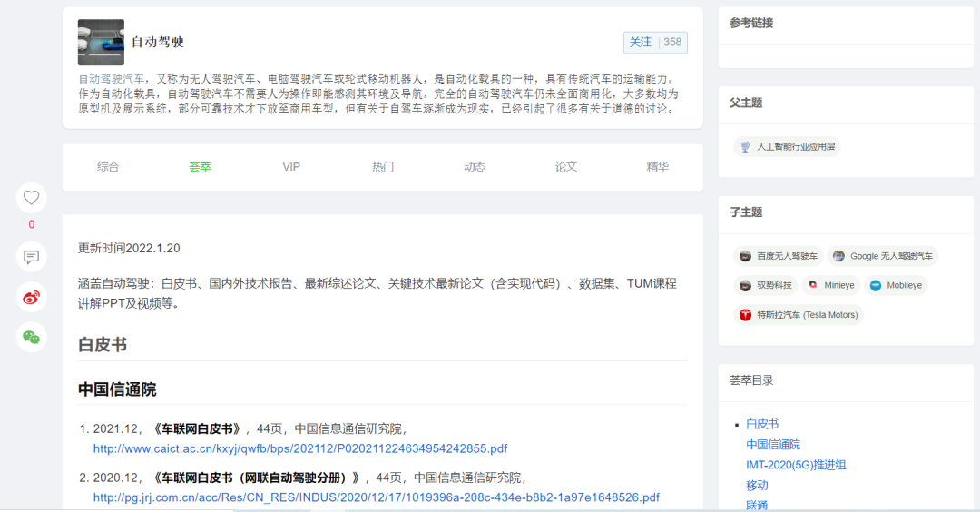Open subtopic 驭势科技 tag
The image size is (980, 512).
[x=766, y=286]
